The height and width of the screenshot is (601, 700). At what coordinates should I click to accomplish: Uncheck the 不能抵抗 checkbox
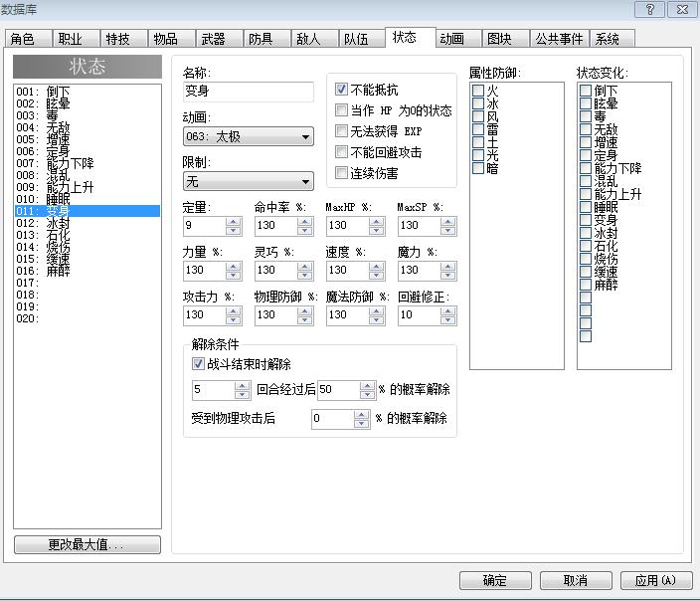(x=341, y=90)
